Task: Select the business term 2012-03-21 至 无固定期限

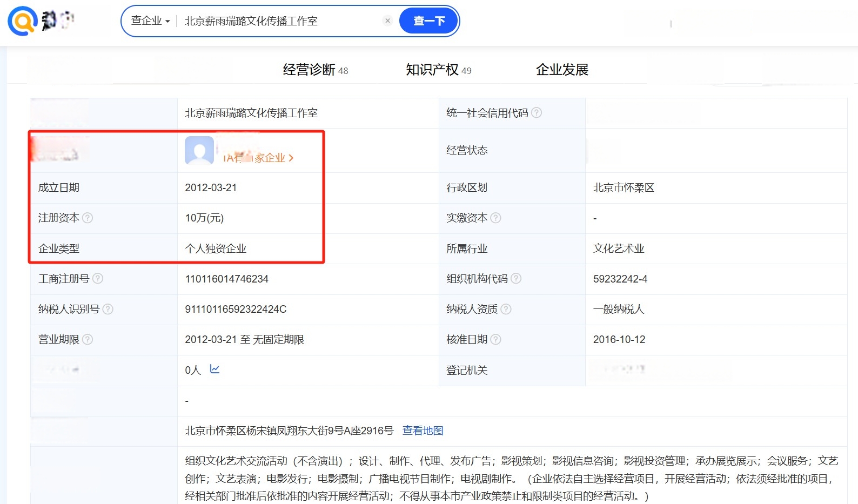Action: (x=245, y=339)
